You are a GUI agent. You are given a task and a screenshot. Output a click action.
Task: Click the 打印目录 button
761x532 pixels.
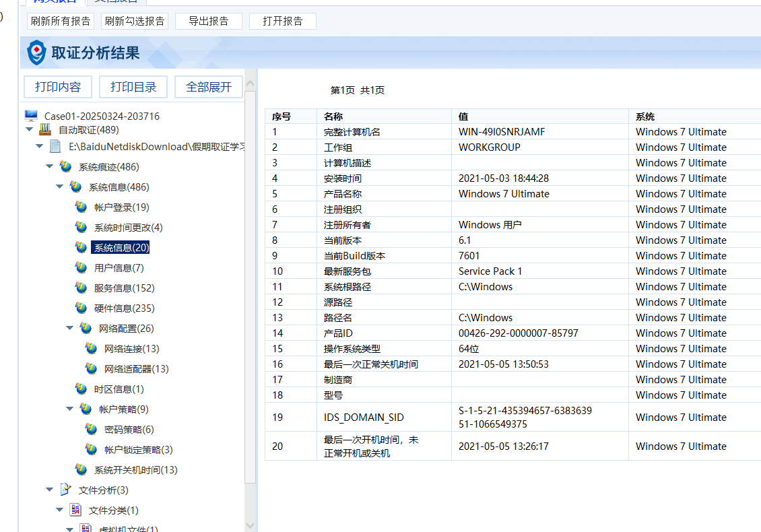point(133,87)
